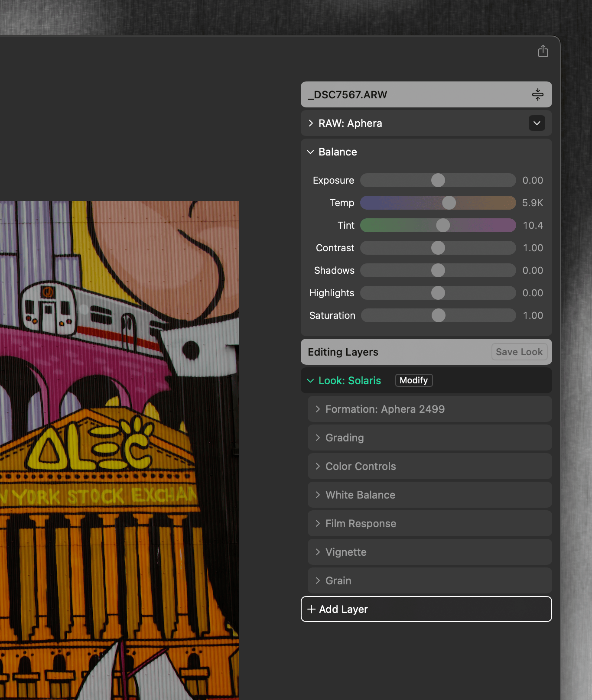This screenshot has width=592, height=700.
Task: Click the mural photo preview
Action: tap(120, 450)
